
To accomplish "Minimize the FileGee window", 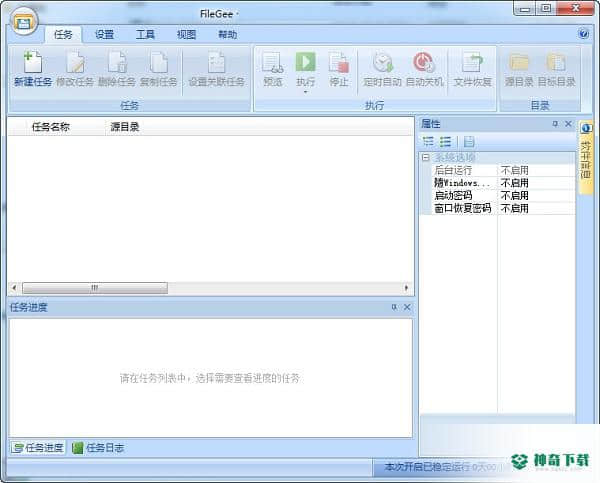I will coord(525,8).
